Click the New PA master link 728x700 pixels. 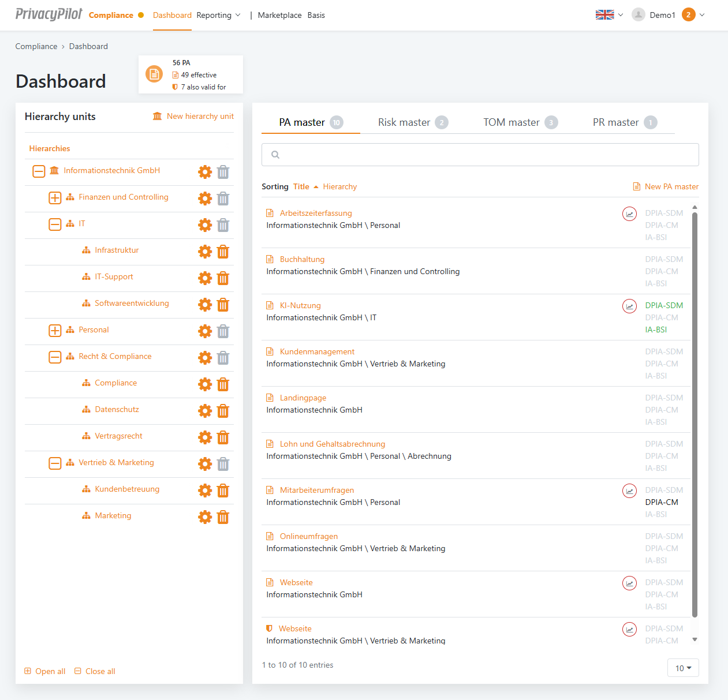pyautogui.click(x=666, y=186)
